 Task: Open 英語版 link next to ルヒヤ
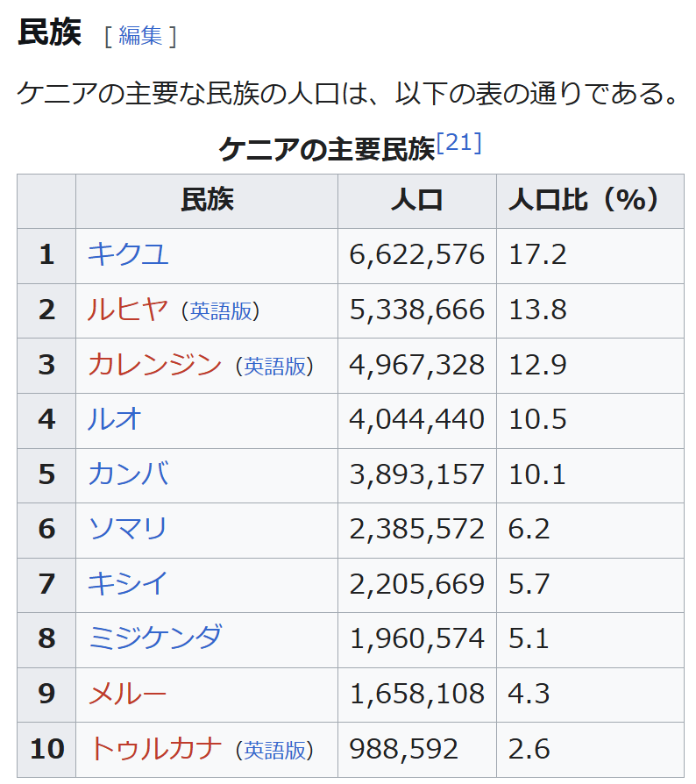[220, 311]
